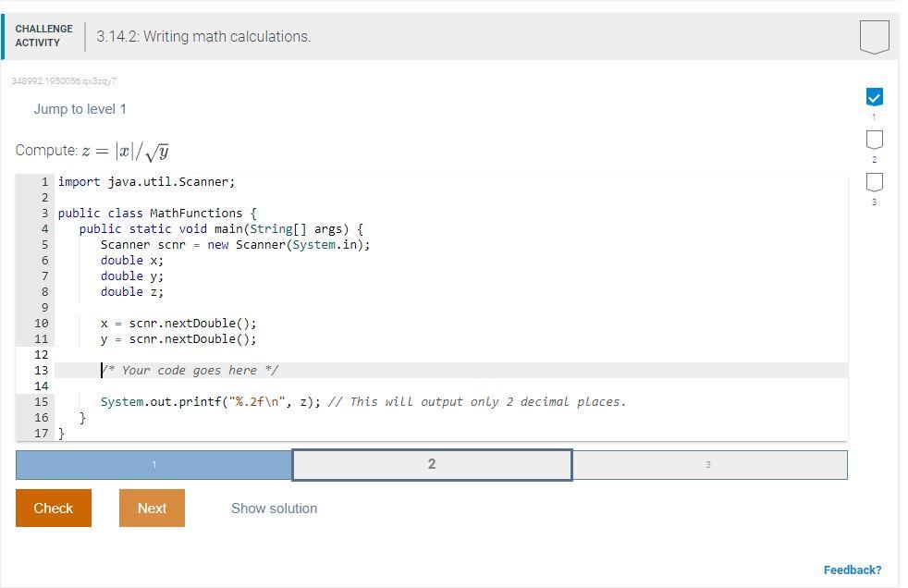
Task: Place cursor on the x = scnr.nextDouble() line
Action: 178,323
